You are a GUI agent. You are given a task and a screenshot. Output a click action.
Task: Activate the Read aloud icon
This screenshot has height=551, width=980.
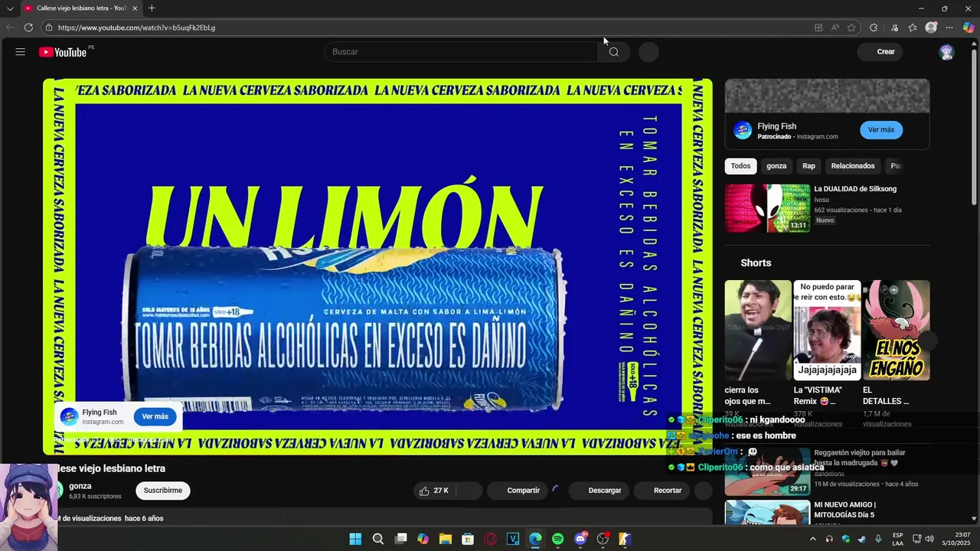[835, 28]
